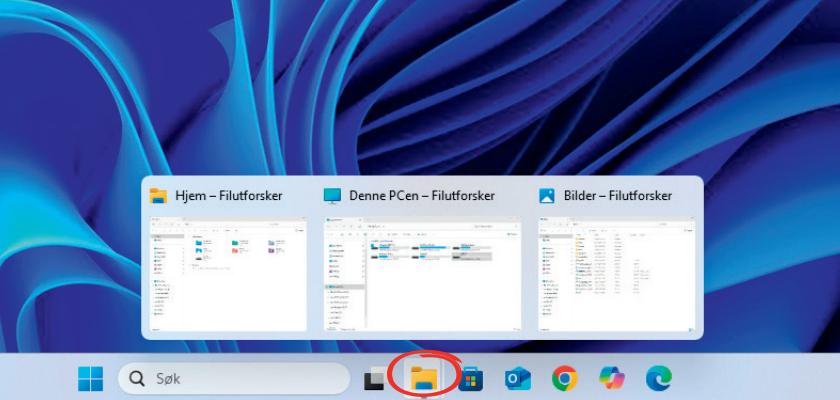Click the 'Hjem – Filutforsker' title text
The image size is (840, 400).
pos(228,196)
